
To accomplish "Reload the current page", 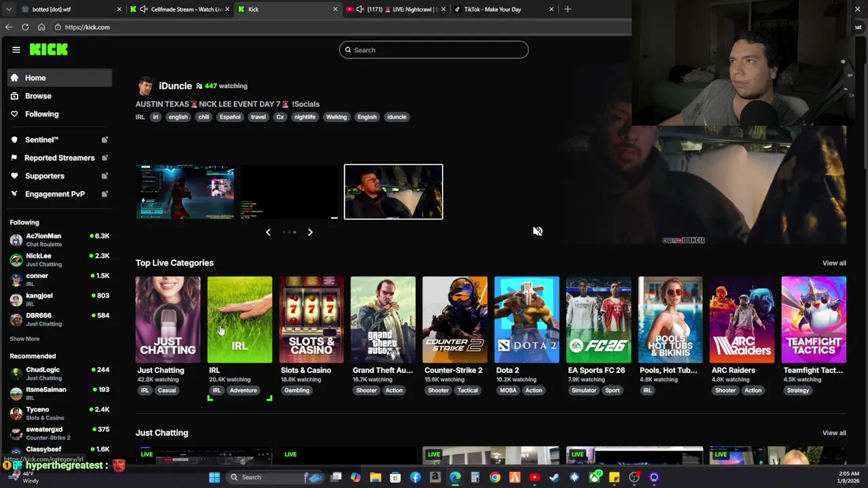I will [x=25, y=27].
